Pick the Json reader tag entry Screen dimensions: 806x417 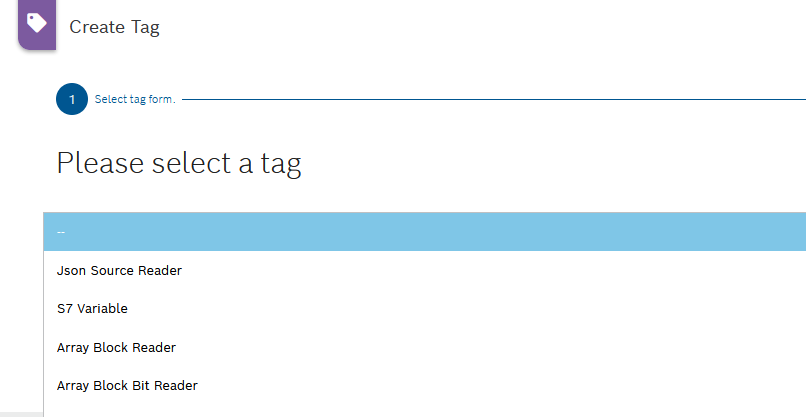[x=120, y=270]
